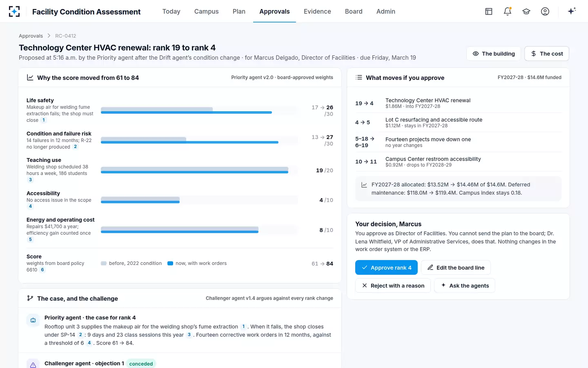Screen dimensions: 588x368
Task: Go to the Today tab
Action: point(171,11)
